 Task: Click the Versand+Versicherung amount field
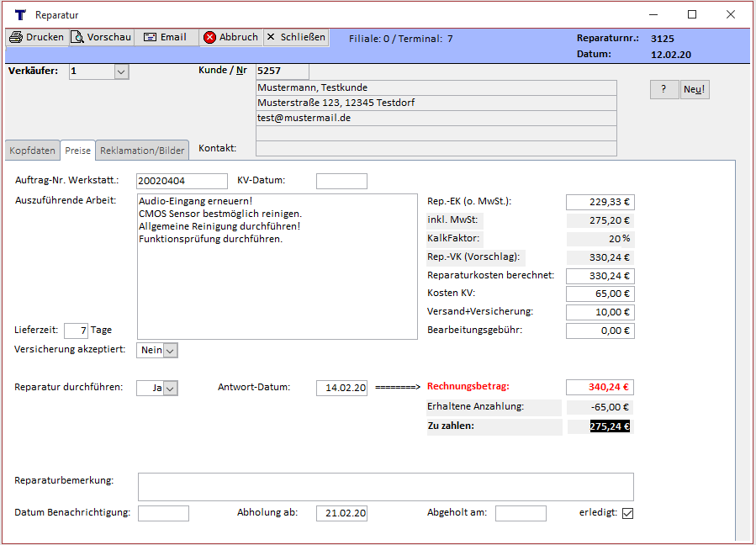(x=600, y=312)
